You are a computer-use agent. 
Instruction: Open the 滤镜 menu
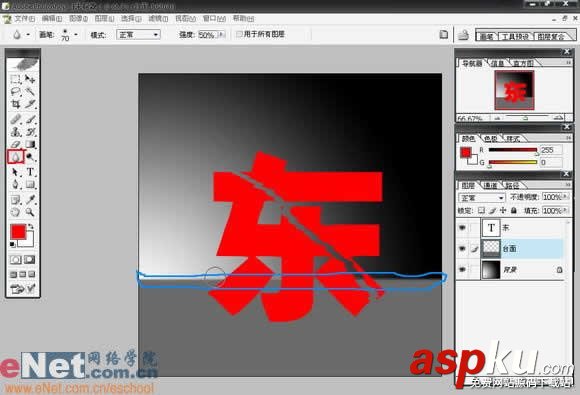(x=158, y=18)
